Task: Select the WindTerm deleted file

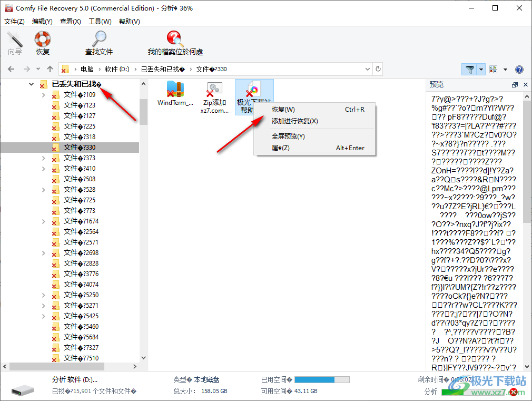Action: (x=175, y=94)
